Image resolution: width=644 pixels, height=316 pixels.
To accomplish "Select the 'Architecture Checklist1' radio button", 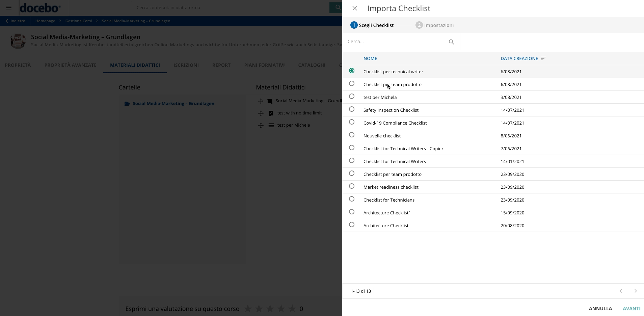I will click(x=352, y=212).
